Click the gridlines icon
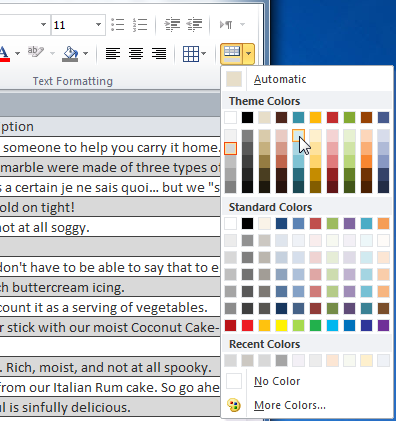The image size is (396, 421). point(191,54)
